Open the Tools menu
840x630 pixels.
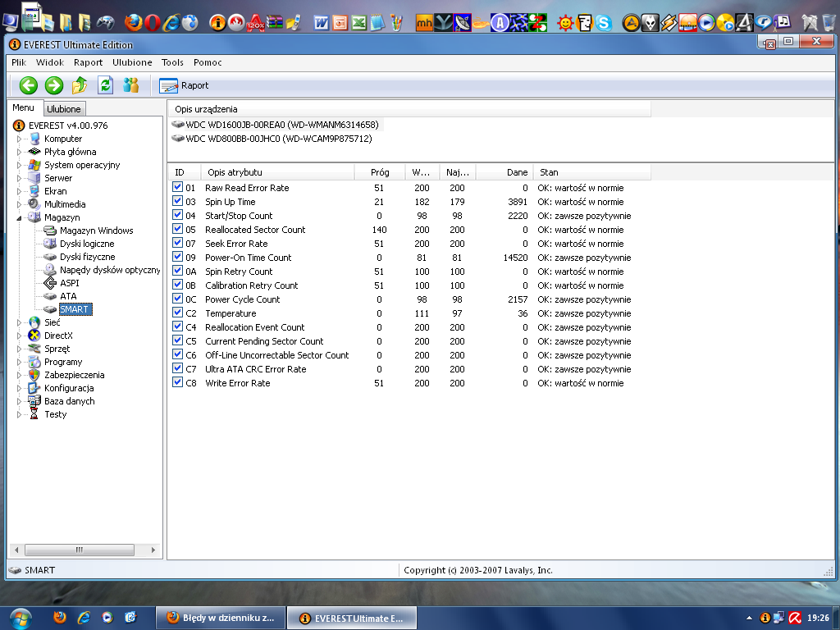[172, 62]
